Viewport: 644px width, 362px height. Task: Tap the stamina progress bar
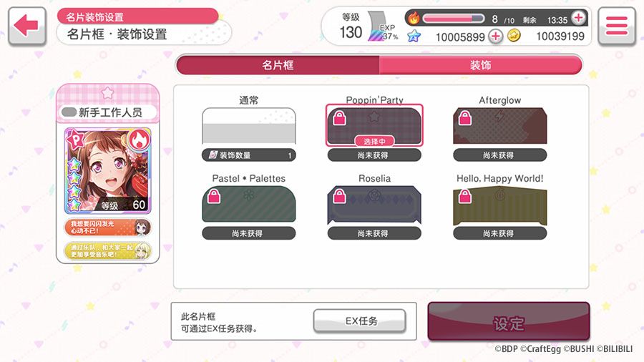pos(454,19)
